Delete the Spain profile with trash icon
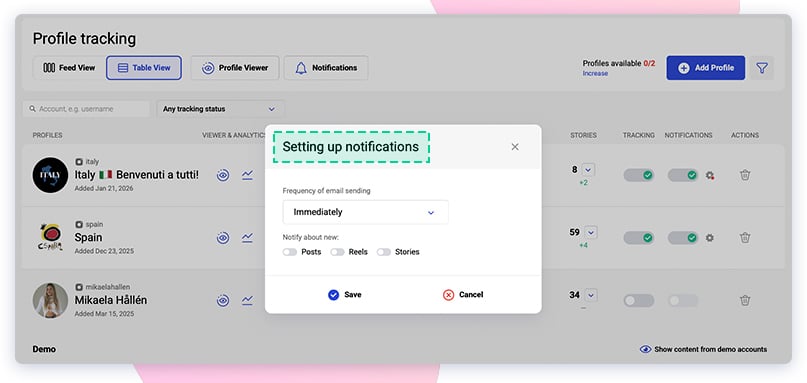Image resolution: width=807 pixels, height=383 pixels. tap(745, 238)
